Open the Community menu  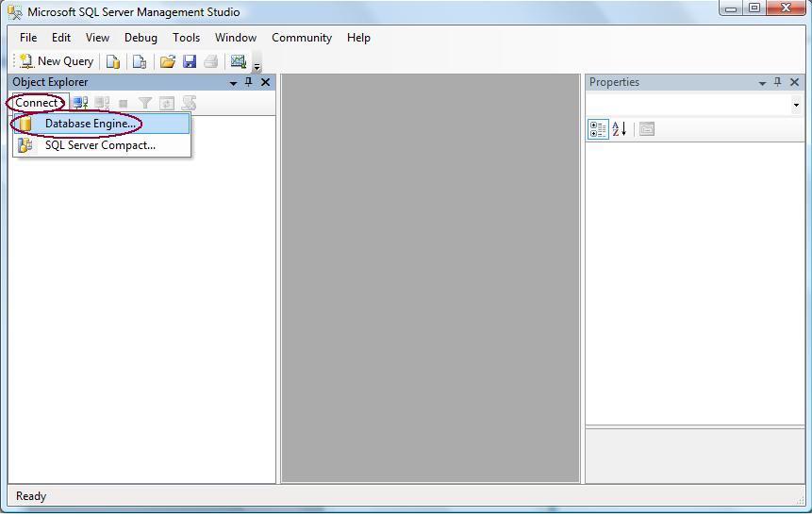[302, 38]
